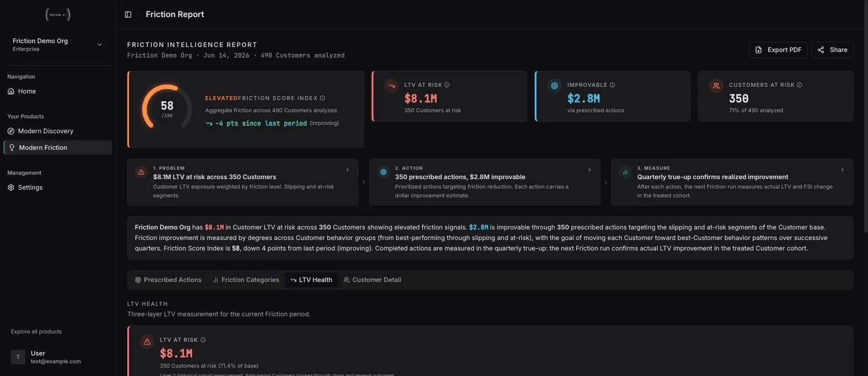Expand the Measure step chevron
The height and width of the screenshot is (376, 868).
[843, 170]
